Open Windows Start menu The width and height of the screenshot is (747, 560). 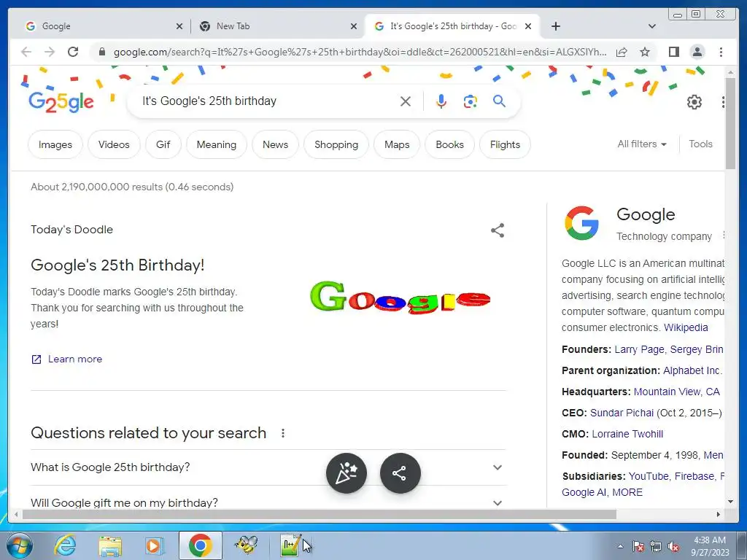pyautogui.click(x=20, y=545)
